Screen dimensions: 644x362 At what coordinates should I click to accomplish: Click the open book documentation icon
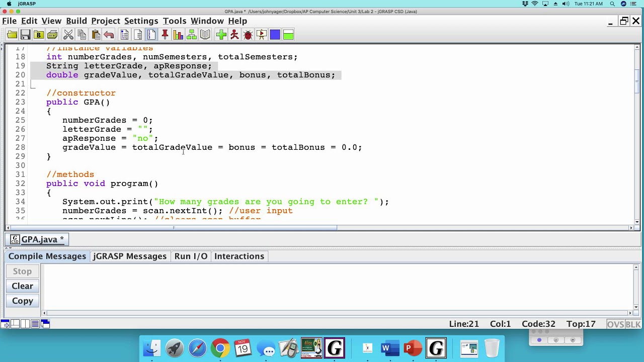pyautogui.click(x=205, y=35)
